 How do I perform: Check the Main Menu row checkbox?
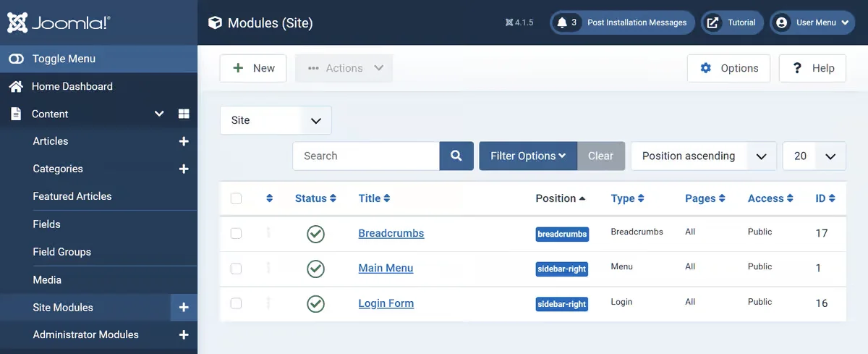point(236,268)
